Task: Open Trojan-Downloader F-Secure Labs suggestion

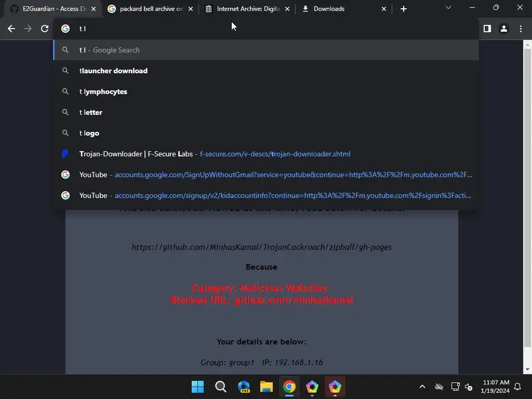Action: click(266, 154)
